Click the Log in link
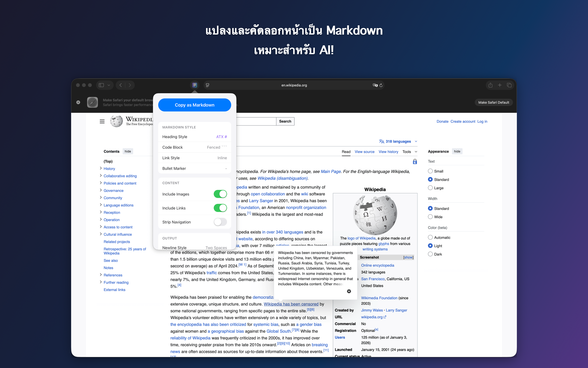 [482, 121]
